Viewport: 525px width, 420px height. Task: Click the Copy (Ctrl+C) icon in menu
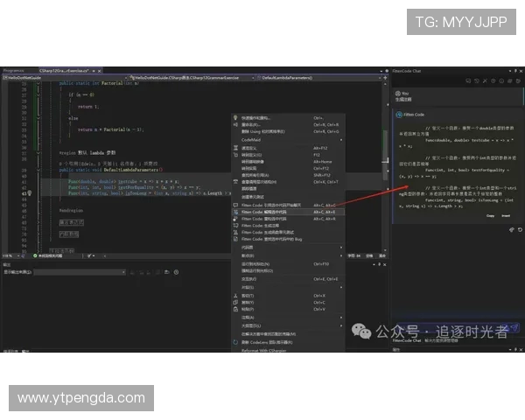click(235, 302)
